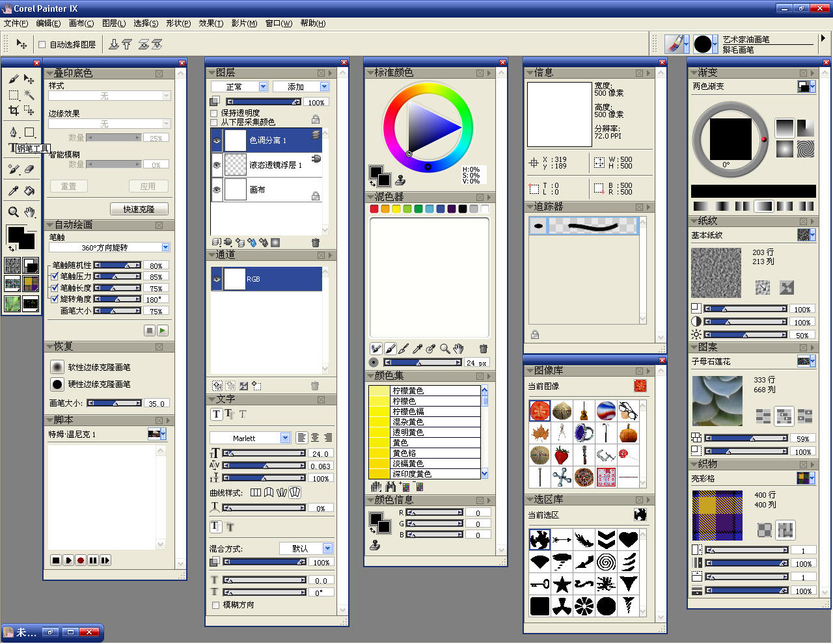The width and height of the screenshot is (833, 644).
Task: Select the Paint Bucket tool
Action: 29,191
